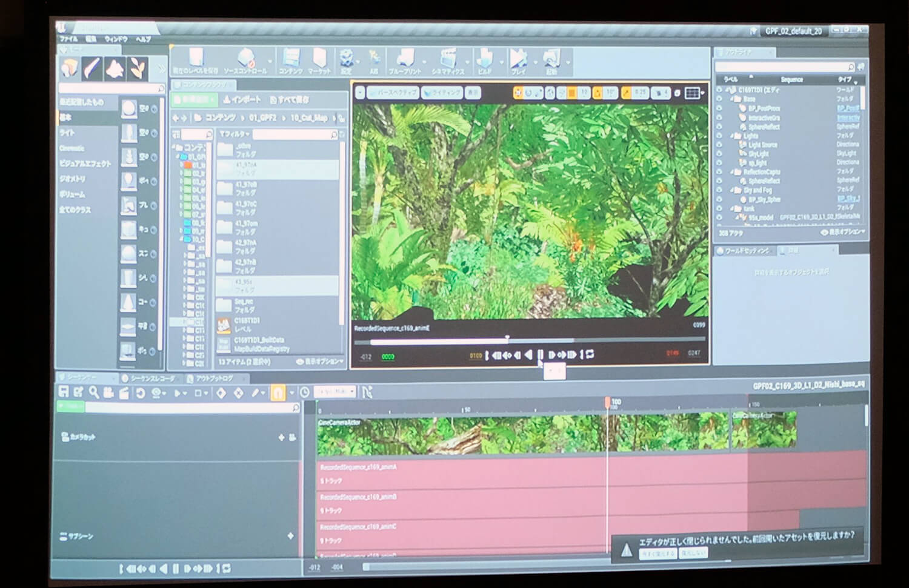Open the Cinematics (シネマティクス) toolbar icon
909x588 pixels.
click(448, 61)
